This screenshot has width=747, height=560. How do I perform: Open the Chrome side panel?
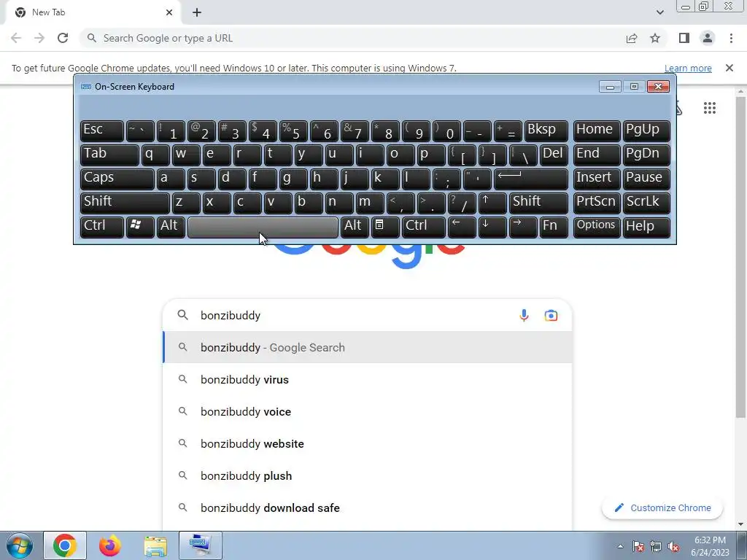coord(684,38)
